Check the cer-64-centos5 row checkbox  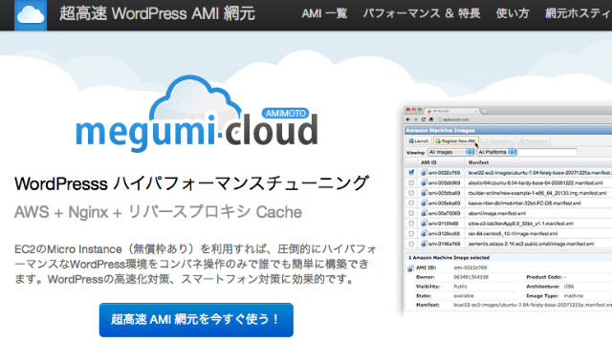coord(411,233)
